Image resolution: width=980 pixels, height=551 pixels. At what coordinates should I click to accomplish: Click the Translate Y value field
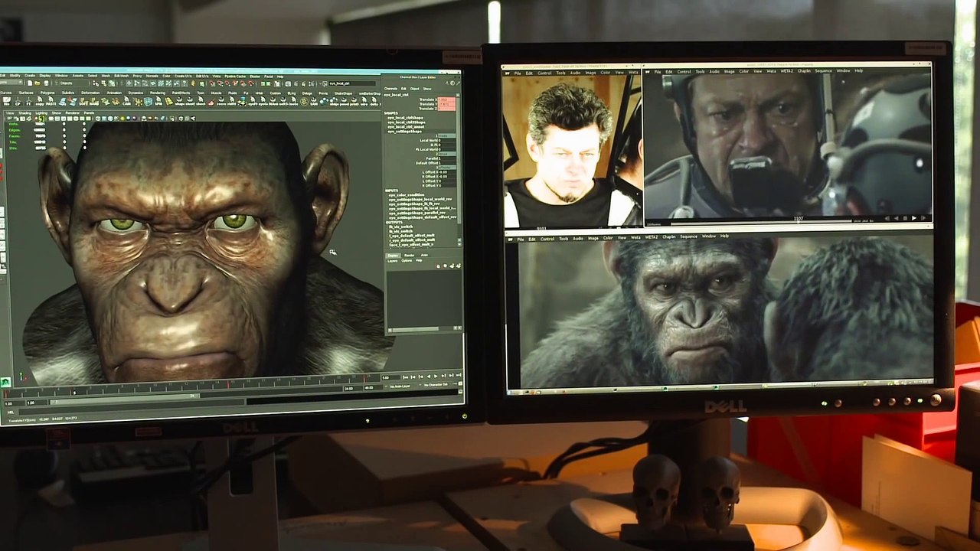[x=446, y=104]
